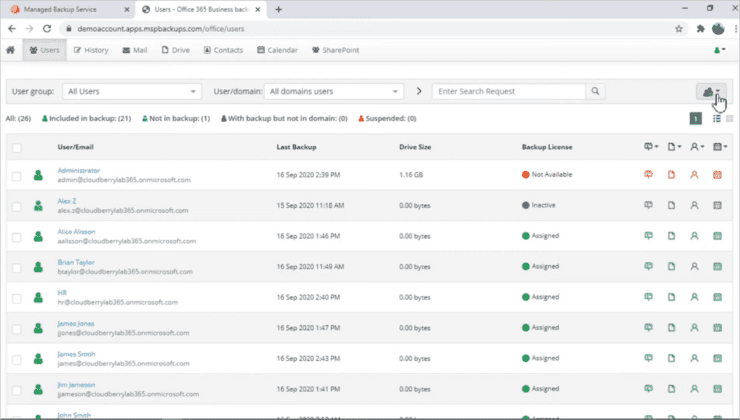Click the search magnifier button
Viewport: 740px width, 420px height.
[x=595, y=92]
